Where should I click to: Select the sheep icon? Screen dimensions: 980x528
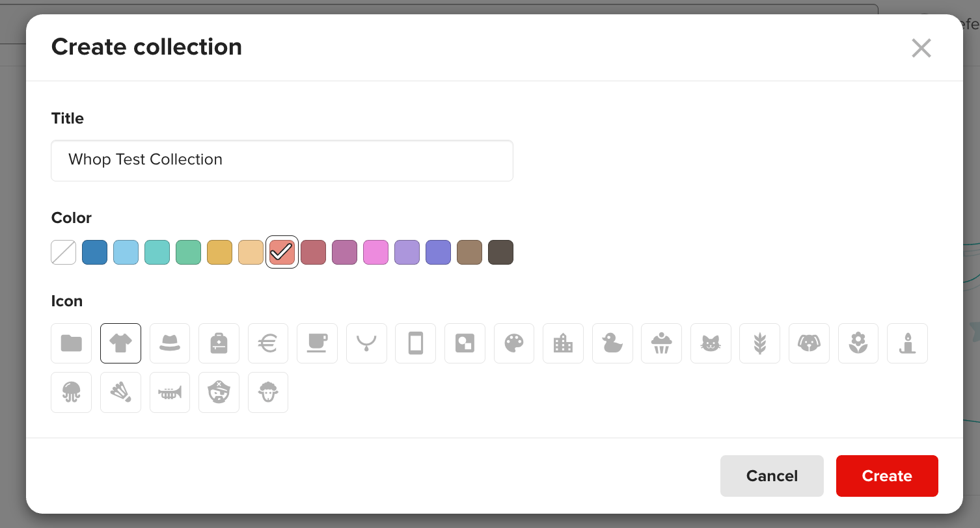267,392
